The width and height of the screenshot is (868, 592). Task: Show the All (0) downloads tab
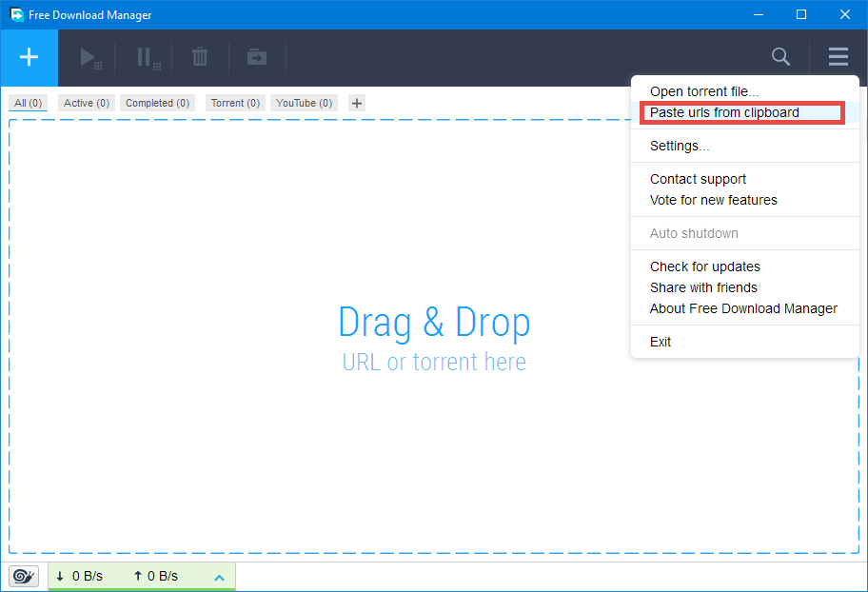(x=29, y=103)
